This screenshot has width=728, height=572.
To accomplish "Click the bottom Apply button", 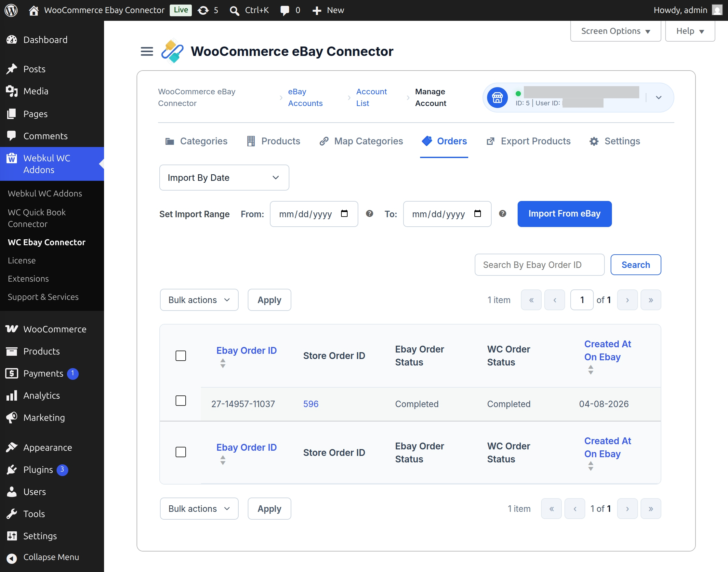I will [269, 509].
